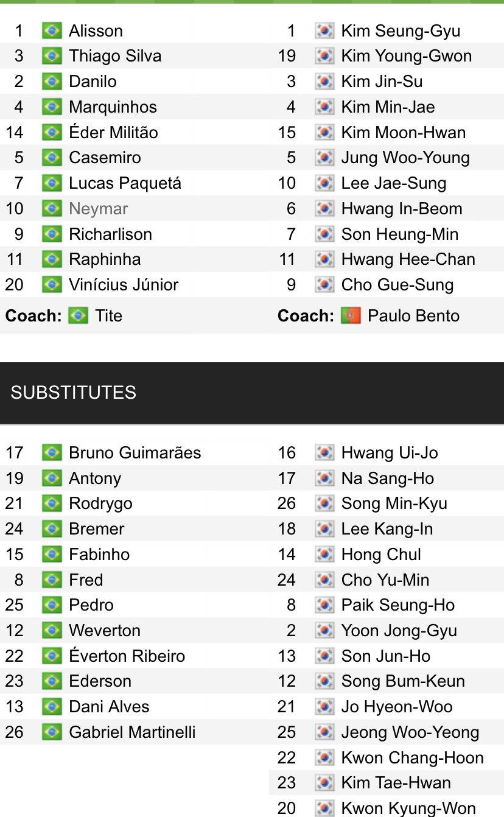Open substitute Dani Alves' profile
The height and width of the screenshot is (817, 504).
click(109, 707)
